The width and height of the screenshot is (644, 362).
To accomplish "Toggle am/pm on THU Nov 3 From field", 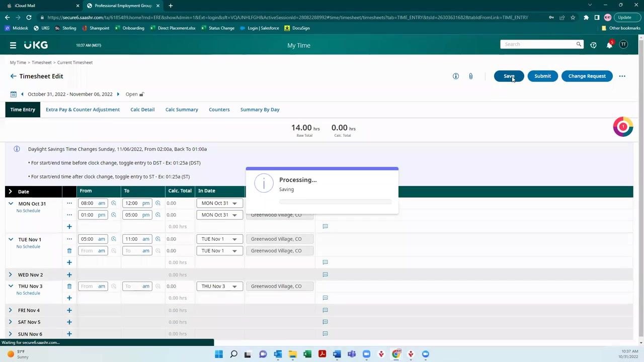I will (102, 286).
